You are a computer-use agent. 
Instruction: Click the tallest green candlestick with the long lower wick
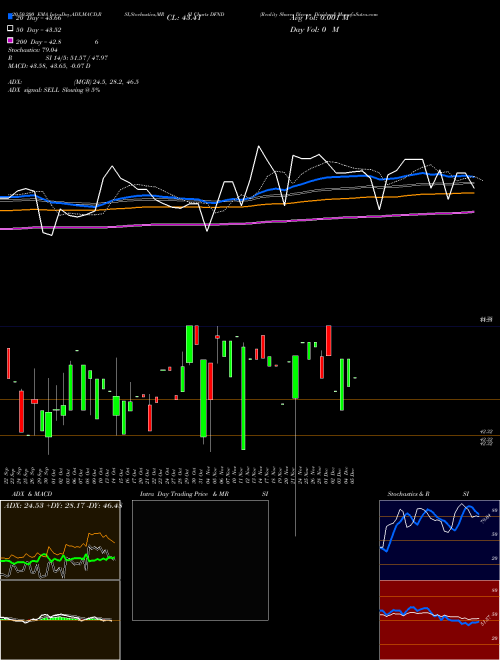[295, 377]
